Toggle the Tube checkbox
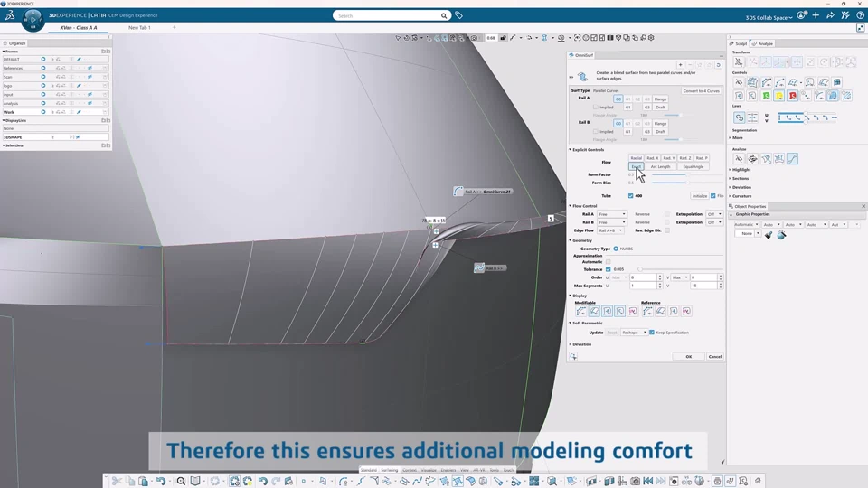The width and height of the screenshot is (868, 488). click(x=630, y=196)
